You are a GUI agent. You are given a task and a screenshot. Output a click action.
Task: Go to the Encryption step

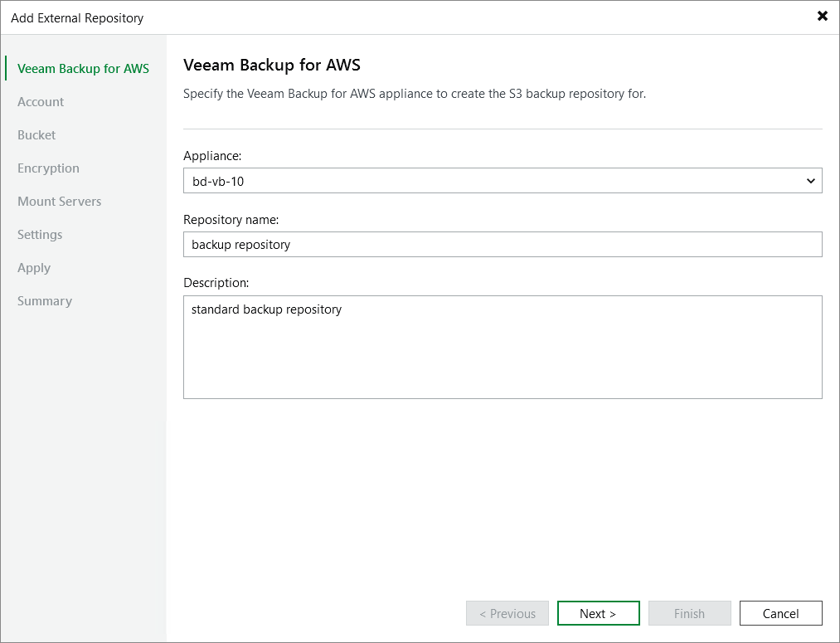click(48, 168)
